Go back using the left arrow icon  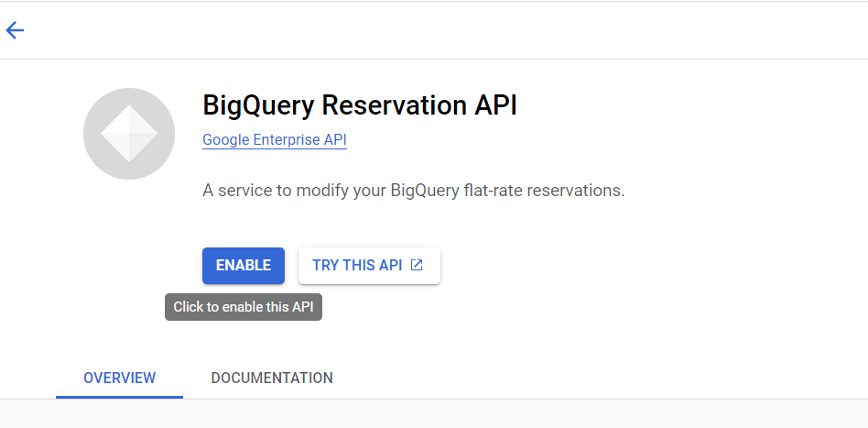coord(15,30)
